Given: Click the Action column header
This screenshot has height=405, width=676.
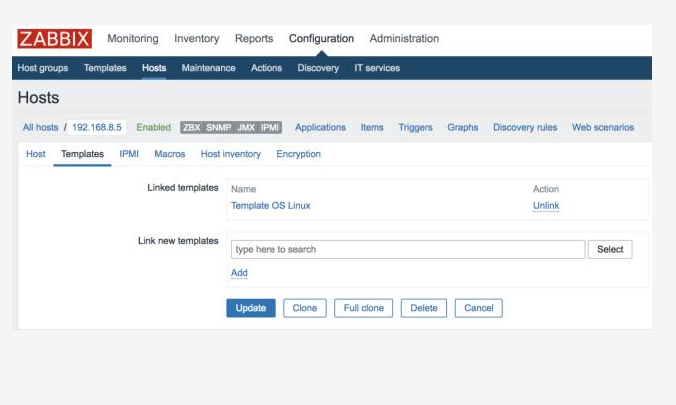Looking at the screenshot, I should click(x=546, y=189).
